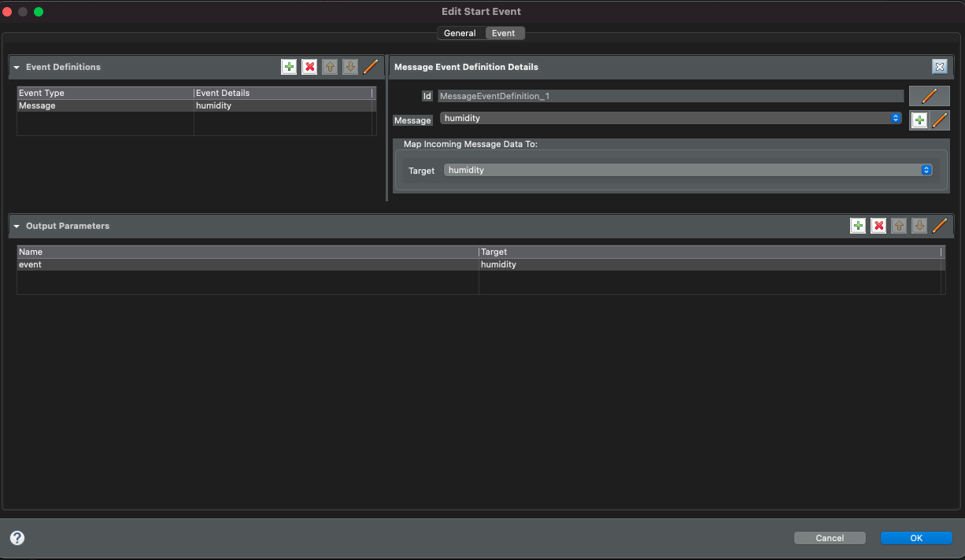
Task: Collapse the Output Parameters section
Action: 17,227
